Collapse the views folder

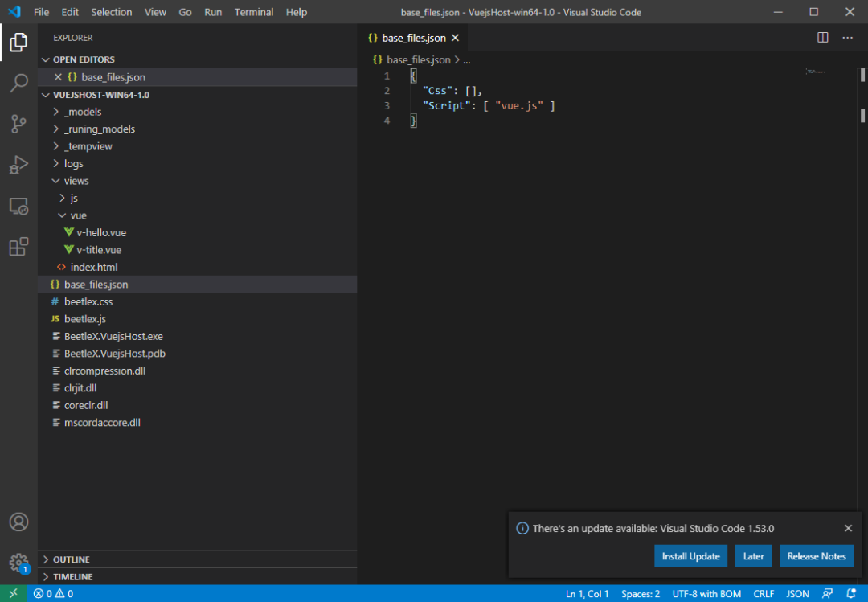tap(56, 181)
